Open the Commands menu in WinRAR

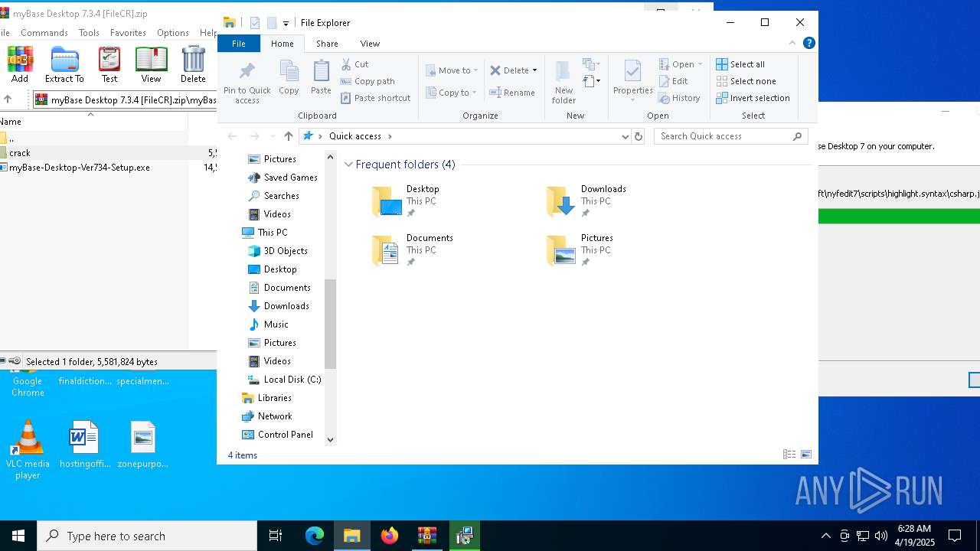tap(44, 33)
